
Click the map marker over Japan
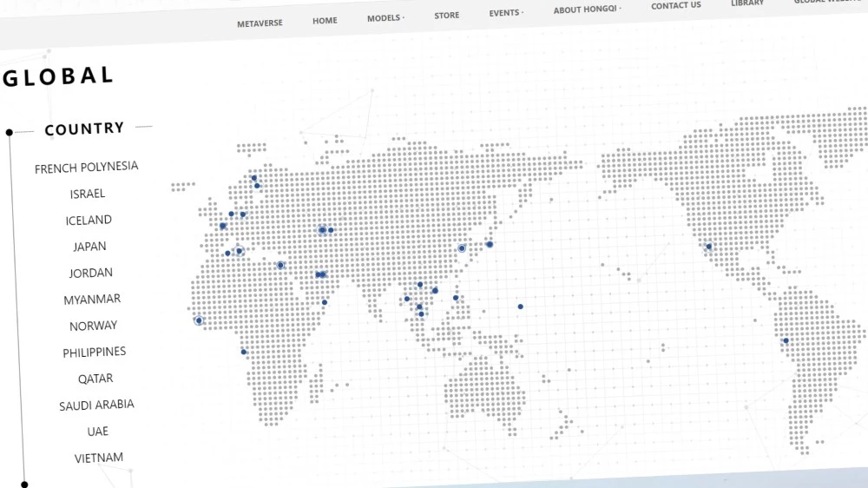point(490,245)
